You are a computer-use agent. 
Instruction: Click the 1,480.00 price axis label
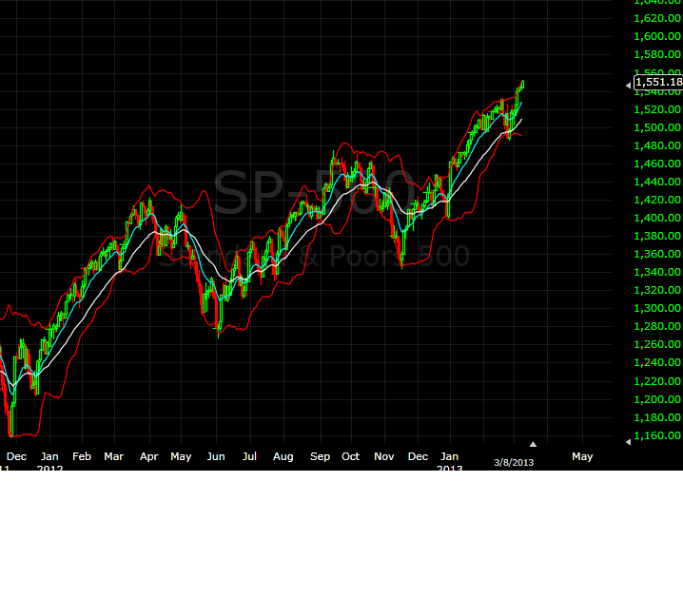657,145
